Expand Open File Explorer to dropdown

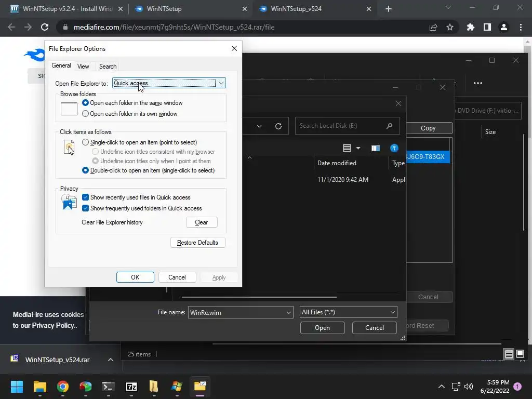tap(221, 83)
